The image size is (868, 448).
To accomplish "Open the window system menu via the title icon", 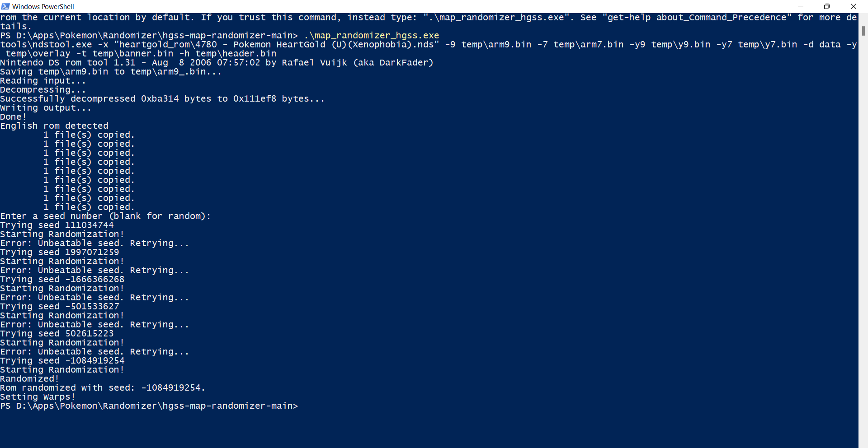I will click(x=5, y=6).
